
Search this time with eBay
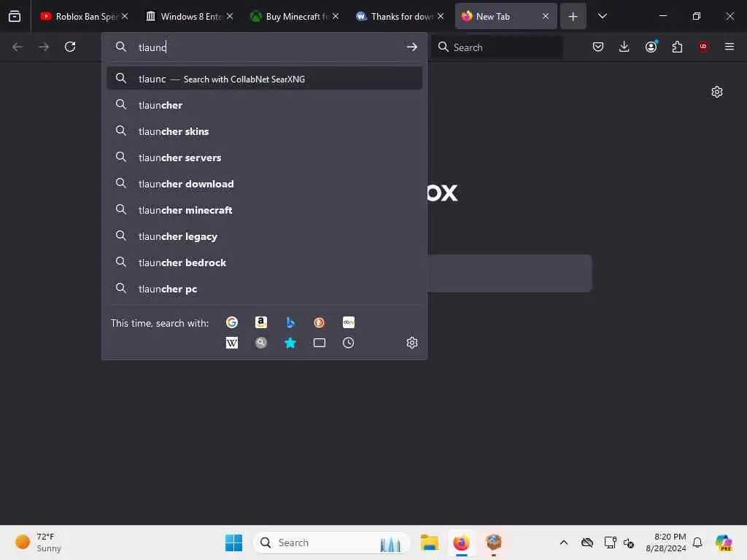pyautogui.click(x=348, y=322)
